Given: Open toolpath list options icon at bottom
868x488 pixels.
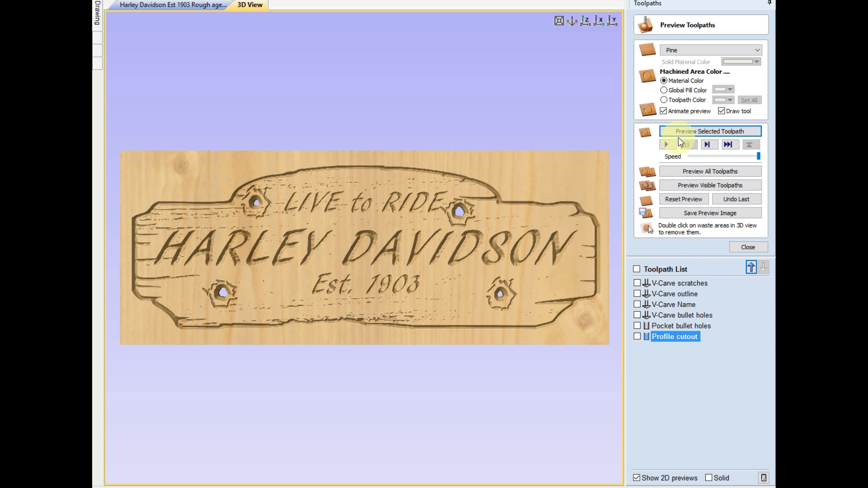Looking at the screenshot, I should click(x=764, y=478).
